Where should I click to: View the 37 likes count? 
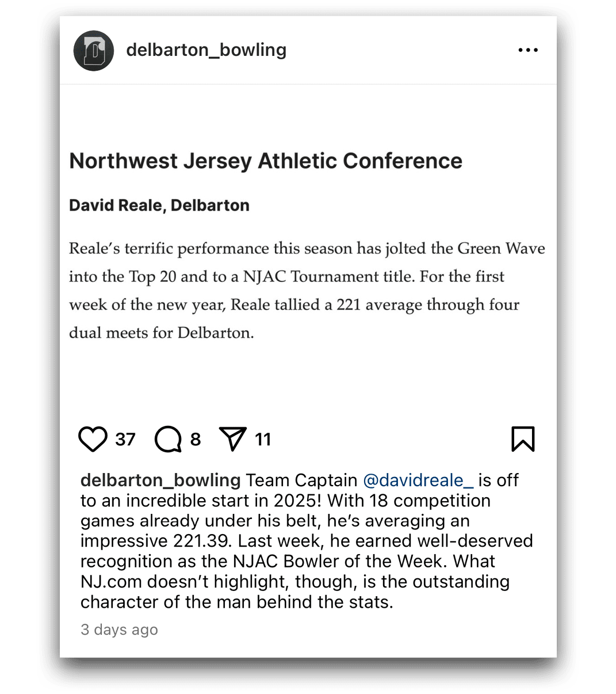[125, 440]
